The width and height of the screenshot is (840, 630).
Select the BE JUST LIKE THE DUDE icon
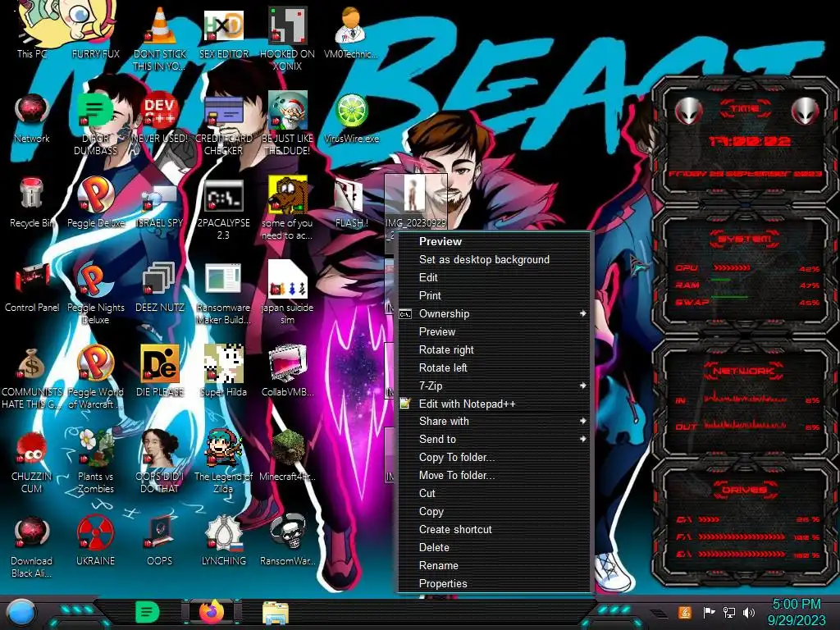coord(287,125)
